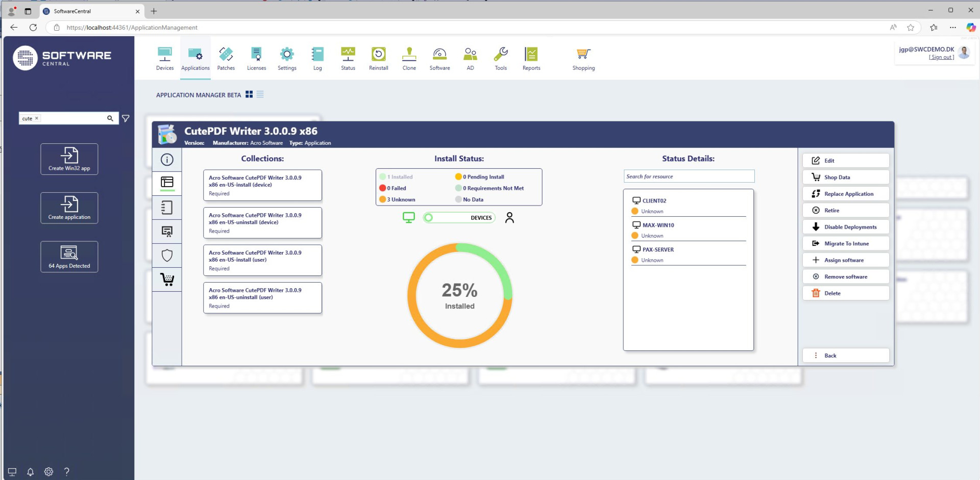980x480 pixels.
Task: Select CLIENT02 in status details
Action: (x=688, y=206)
